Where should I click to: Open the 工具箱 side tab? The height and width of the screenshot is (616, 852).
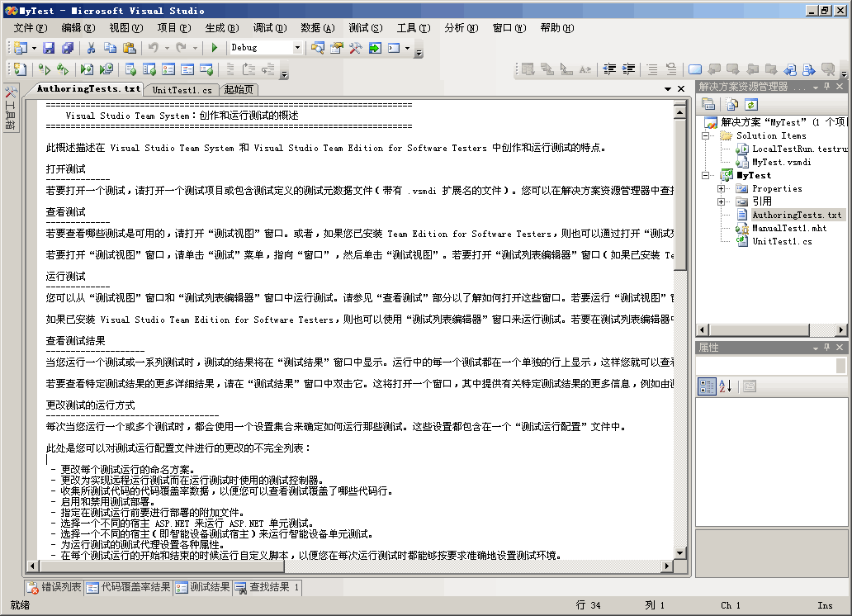coord(11,107)
